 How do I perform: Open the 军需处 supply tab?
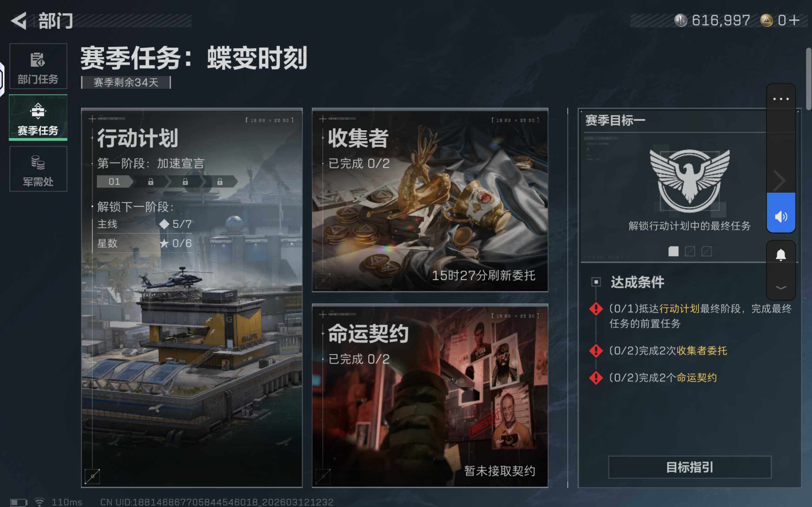(x=38, y=169)
